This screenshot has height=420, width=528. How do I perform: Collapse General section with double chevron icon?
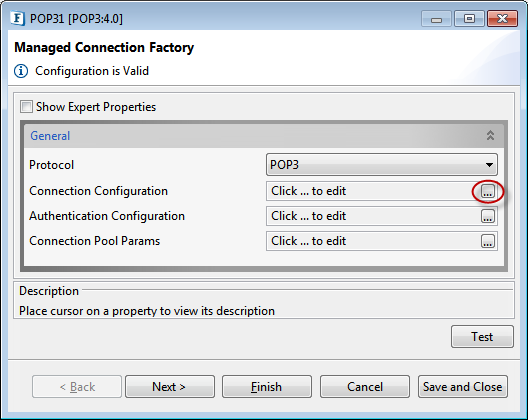tap(490, 135)
